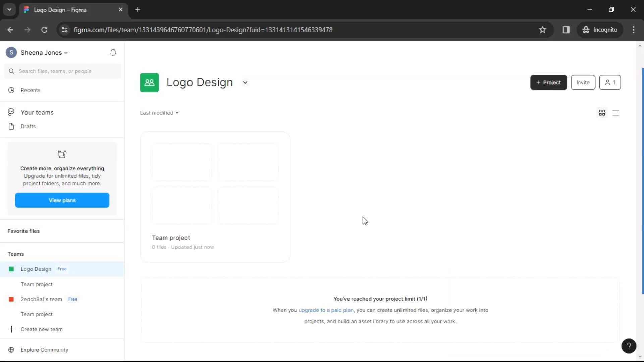
Task: Open the notifications bell
Action: coord(113,53)
